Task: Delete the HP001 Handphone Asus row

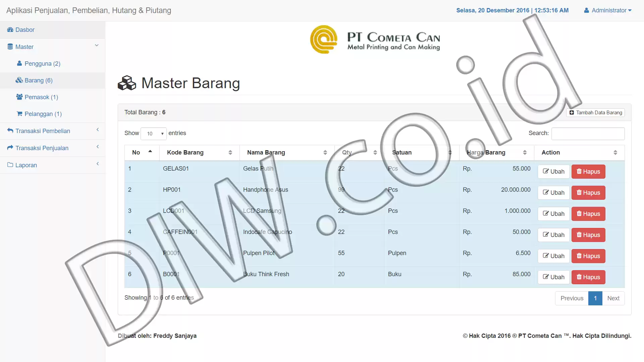Action: click(x=588, y=193)
